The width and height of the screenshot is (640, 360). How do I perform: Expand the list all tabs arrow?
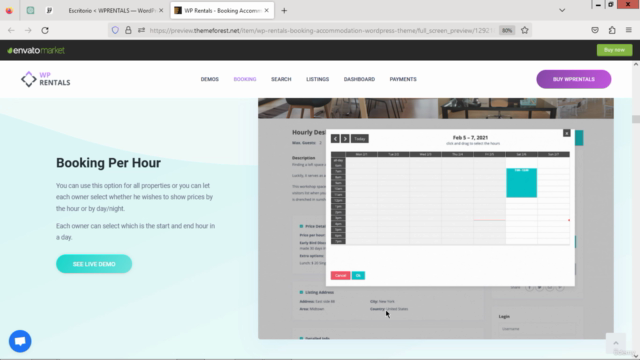pos(562,10)
